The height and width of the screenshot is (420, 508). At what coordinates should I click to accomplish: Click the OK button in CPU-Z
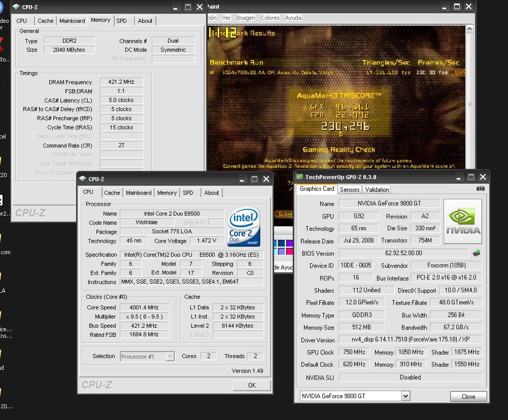coord(252,386)
